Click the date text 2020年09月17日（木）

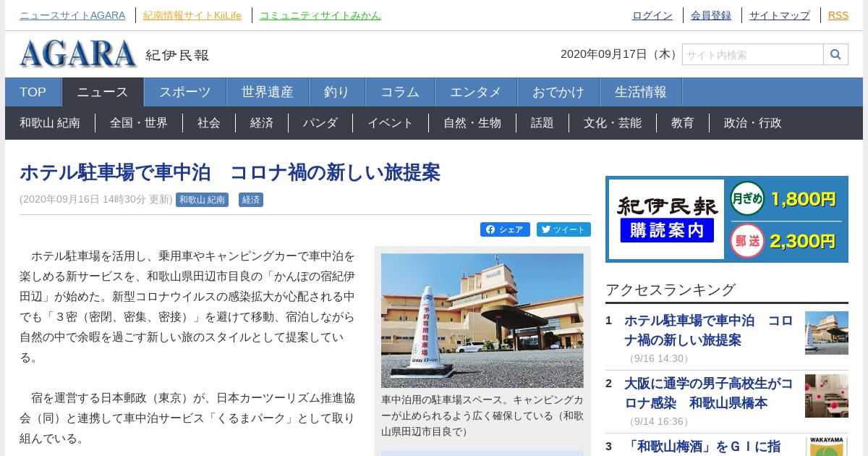point(620,54)
